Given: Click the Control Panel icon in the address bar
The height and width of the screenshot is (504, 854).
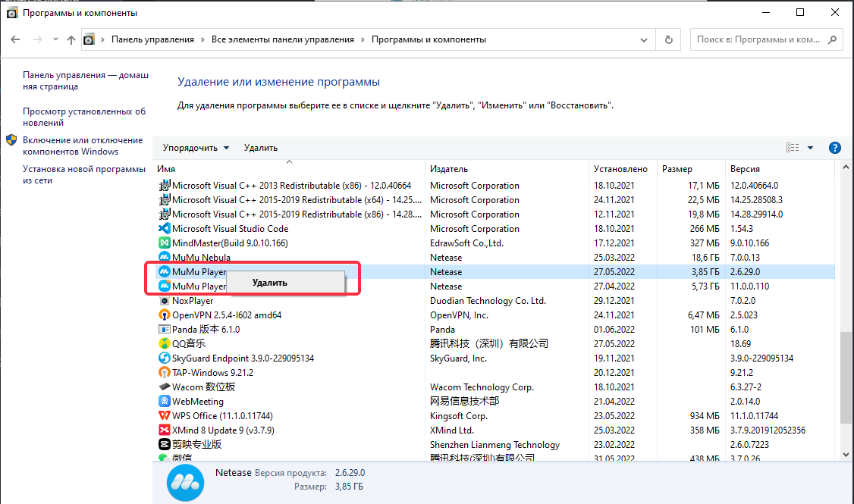Looking at the screenshot, I should click(89, 39).
